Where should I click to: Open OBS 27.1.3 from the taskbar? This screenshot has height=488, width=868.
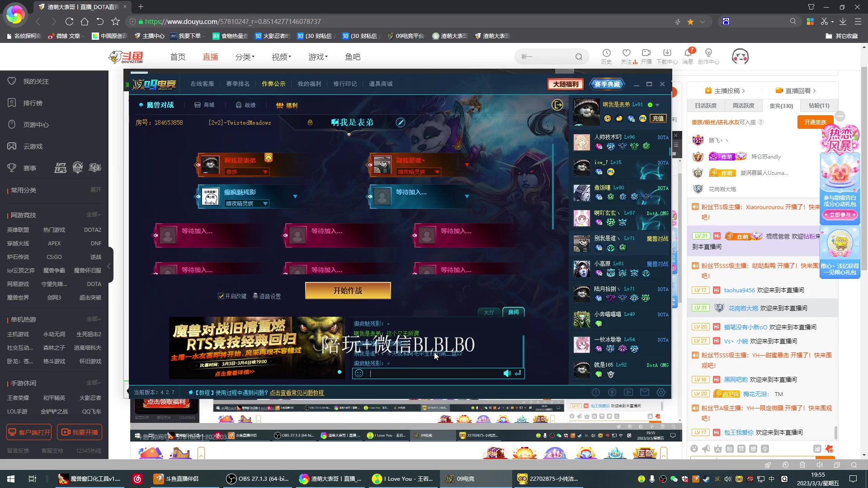pyautogui.click(x=258, y=479)
